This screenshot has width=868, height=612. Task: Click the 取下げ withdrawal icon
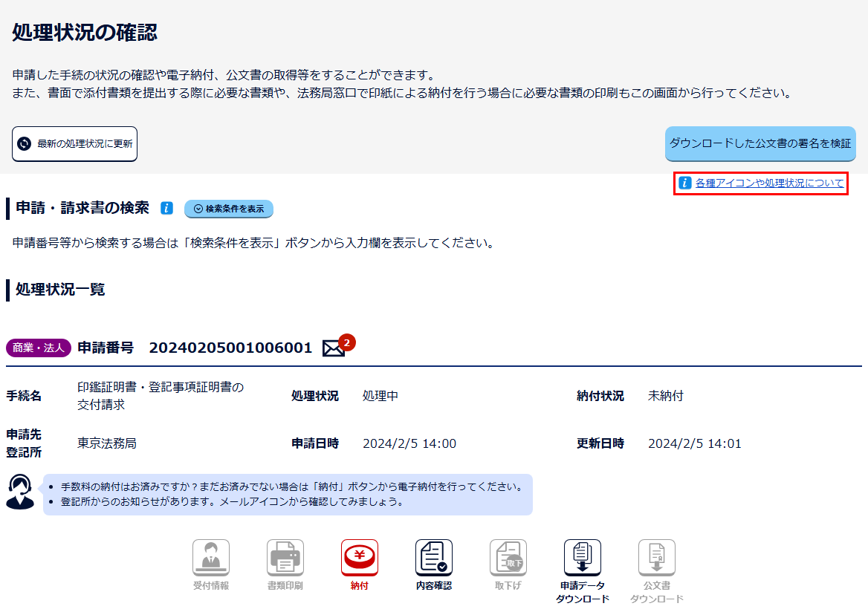tap(508, 558)
